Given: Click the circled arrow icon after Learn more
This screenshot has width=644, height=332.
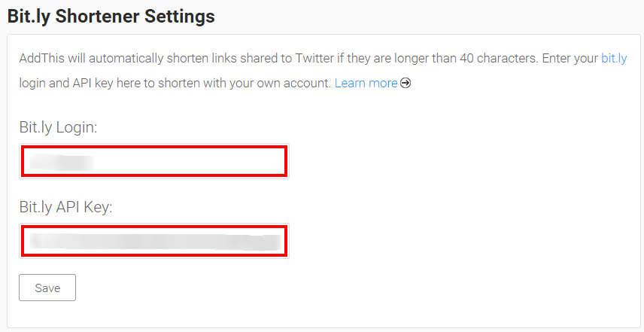Looking at the screenshot, I should [406, 84].
